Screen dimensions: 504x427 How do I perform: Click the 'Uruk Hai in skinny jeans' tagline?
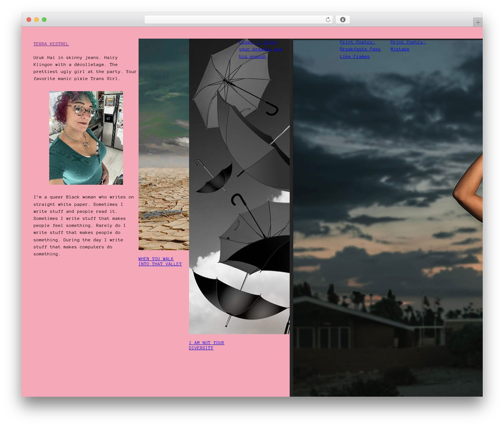click(85, 68)
